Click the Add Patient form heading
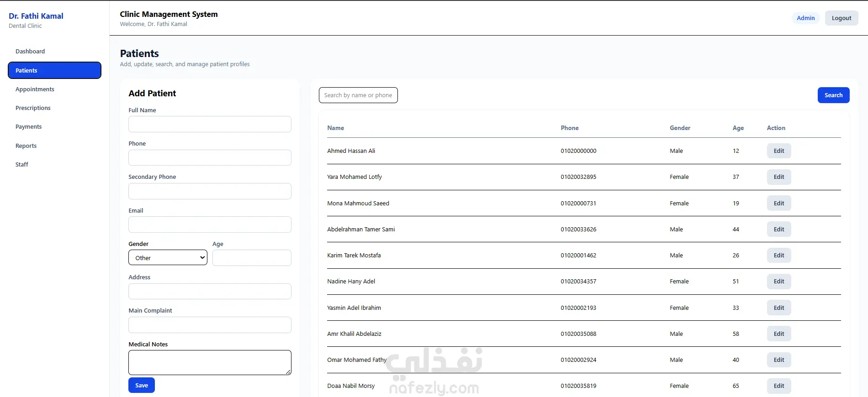 152,94
